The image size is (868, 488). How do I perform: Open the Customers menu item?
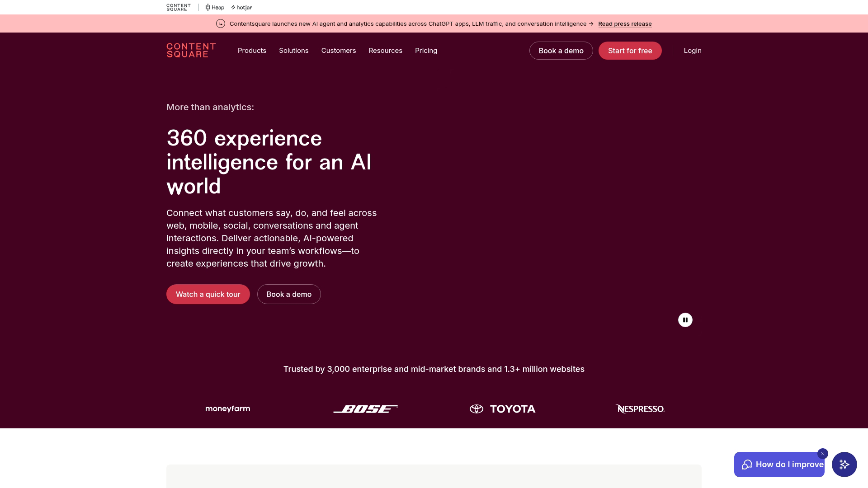[338, 51]
